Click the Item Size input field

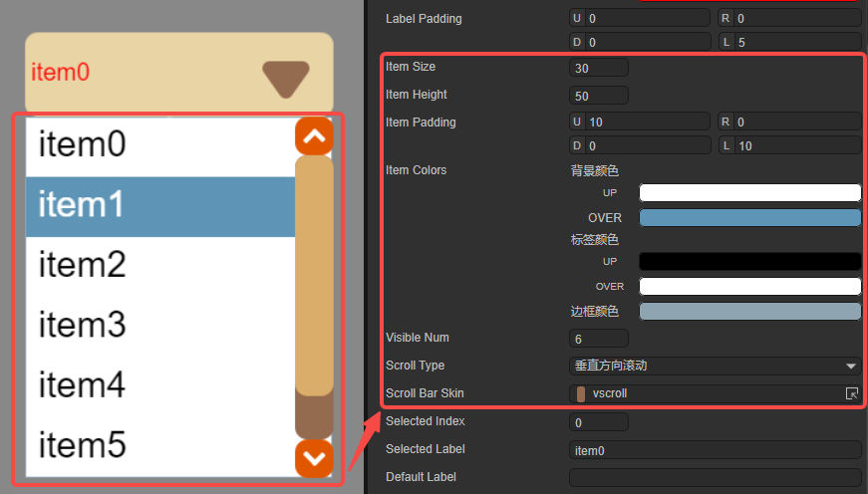pyautogui.click(x=599, y=68)
